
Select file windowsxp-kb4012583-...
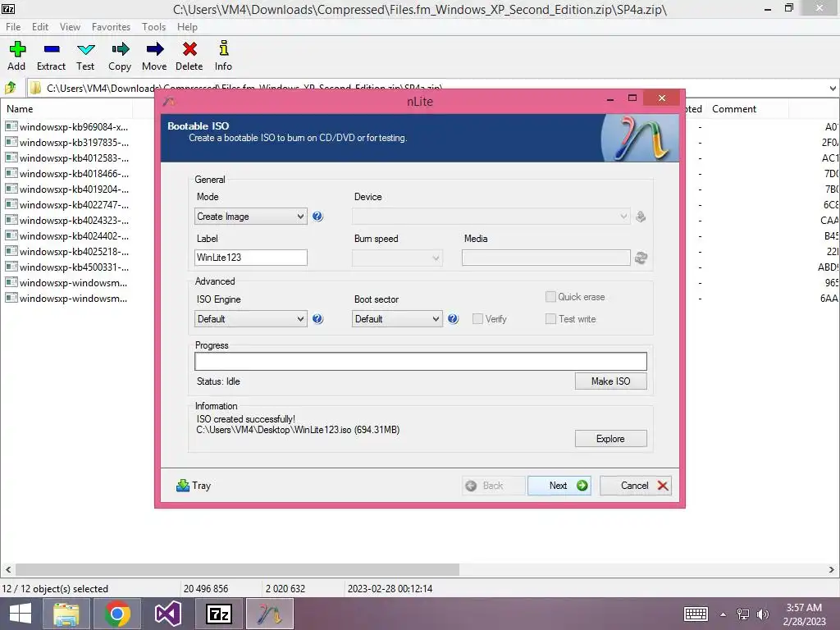67,158
